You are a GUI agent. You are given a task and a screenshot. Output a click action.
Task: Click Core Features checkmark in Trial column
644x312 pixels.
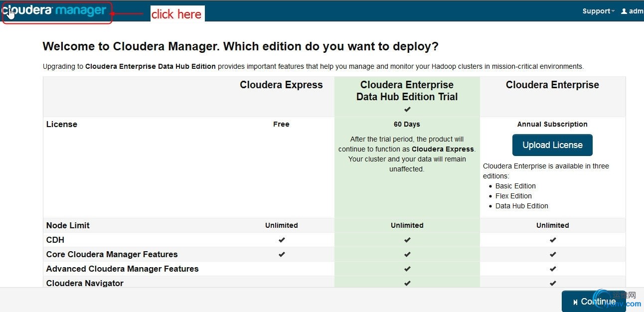407,254
